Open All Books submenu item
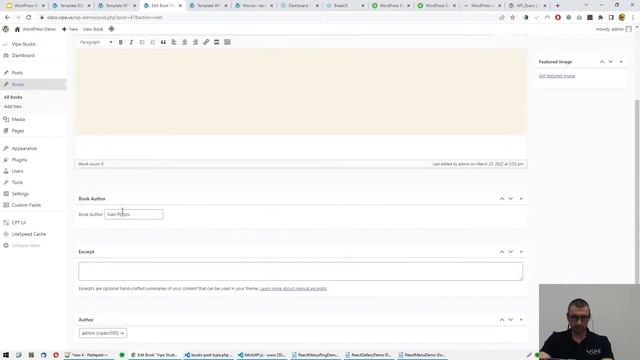 click(13, 97)
